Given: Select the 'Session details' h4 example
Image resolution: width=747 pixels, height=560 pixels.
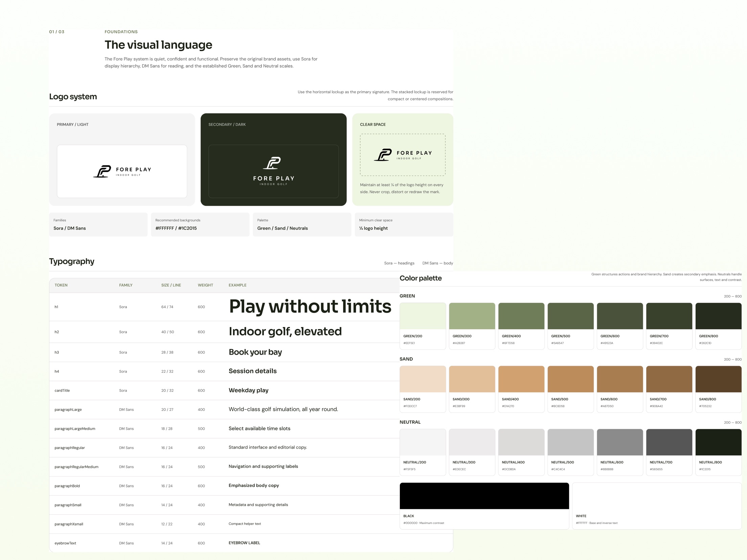Looking at the screenshot, I should [x=252, y=371].
